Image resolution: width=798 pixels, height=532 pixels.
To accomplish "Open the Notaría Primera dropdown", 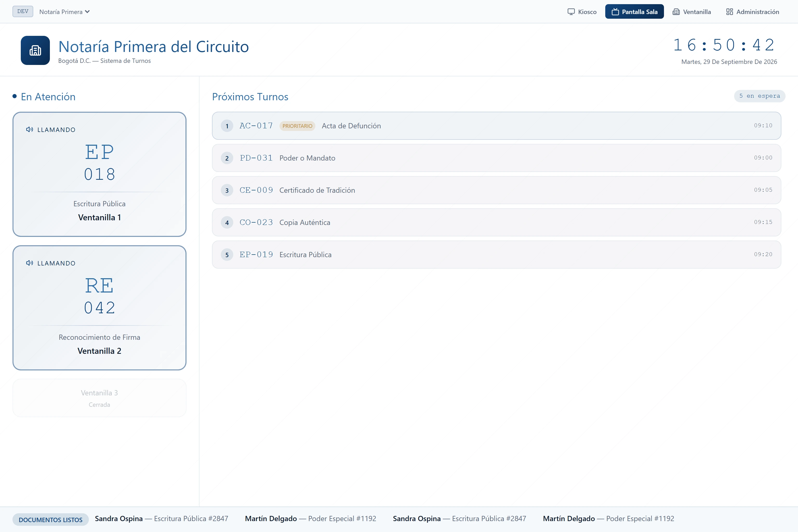I will pyautogui.click(x=64, y=11).
